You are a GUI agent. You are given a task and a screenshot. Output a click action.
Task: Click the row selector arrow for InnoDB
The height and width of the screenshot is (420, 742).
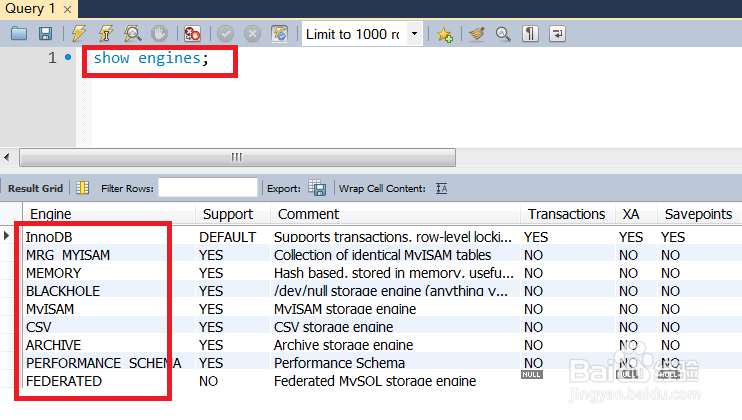[7, 235]
